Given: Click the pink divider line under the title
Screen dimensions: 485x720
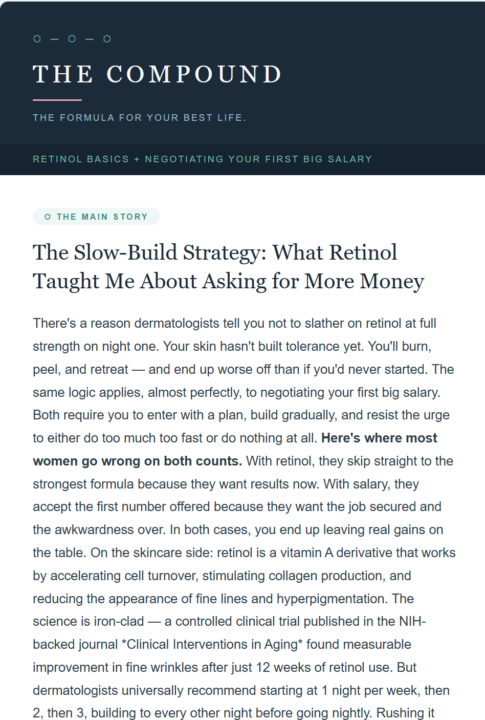Looking at the screenshot, I should [57, 100].
